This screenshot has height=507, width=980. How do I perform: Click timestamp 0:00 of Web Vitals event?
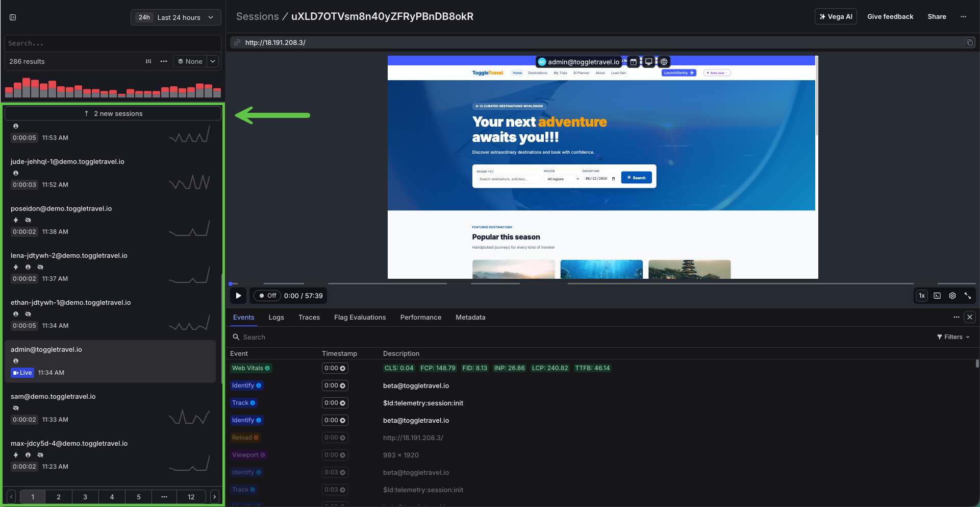335,368
